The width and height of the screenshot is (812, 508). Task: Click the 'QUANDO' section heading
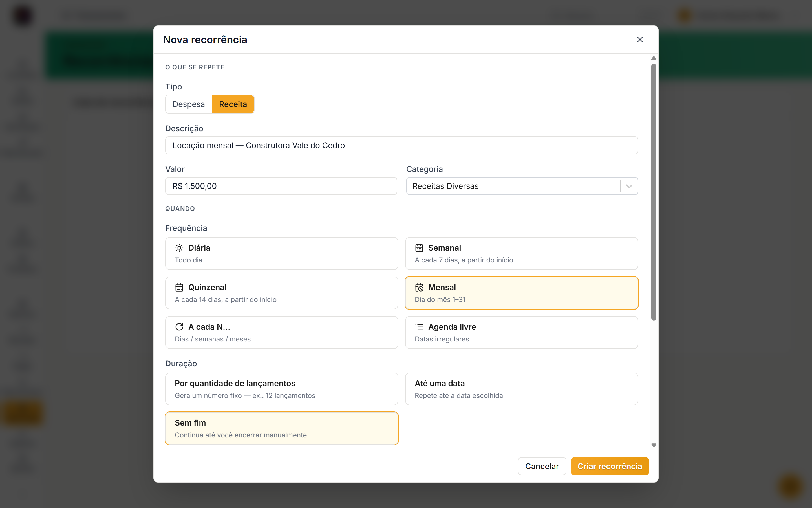[180, 209]
